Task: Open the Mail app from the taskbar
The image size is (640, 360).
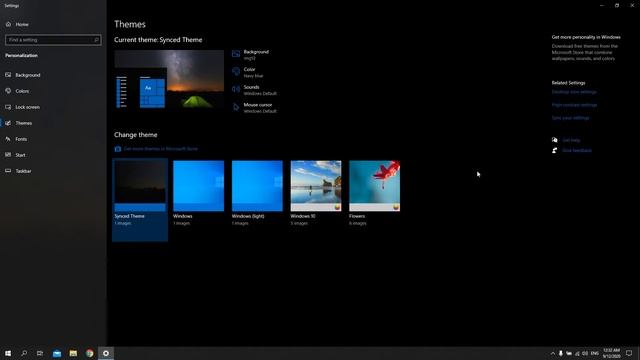Action: click(x=57, y=353)
